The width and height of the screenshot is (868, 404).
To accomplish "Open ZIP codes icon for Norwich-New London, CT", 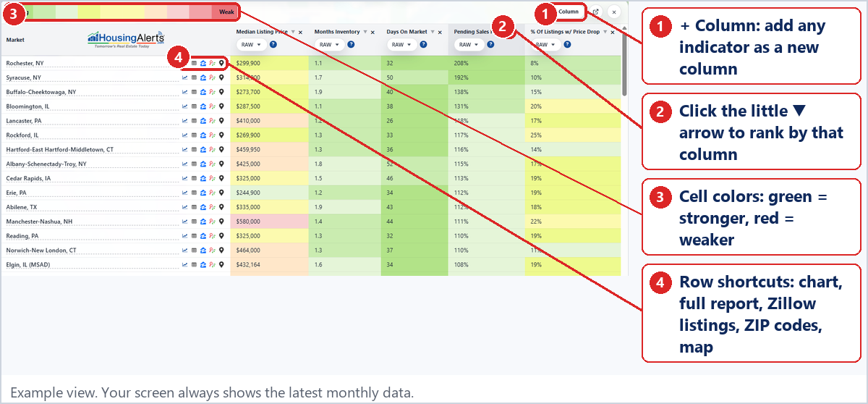I will (x=212, y=251).
